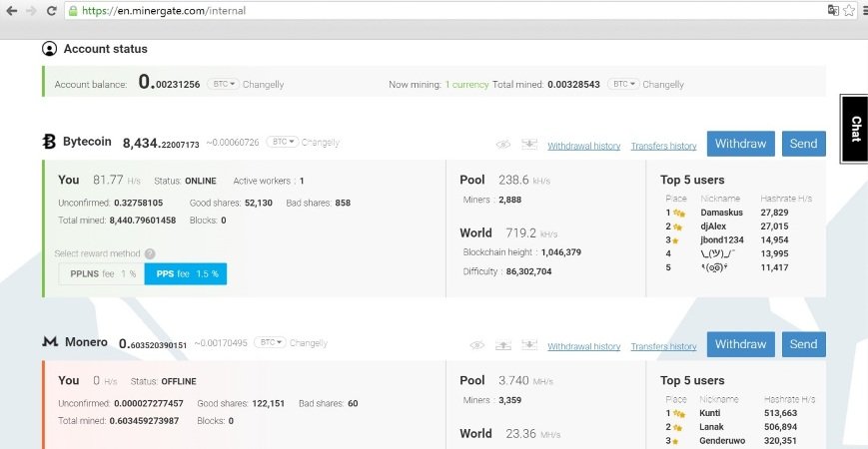The image size is (868, 449).
Task: Click the gold stars beside Damaskus
Action: point(679,213)
